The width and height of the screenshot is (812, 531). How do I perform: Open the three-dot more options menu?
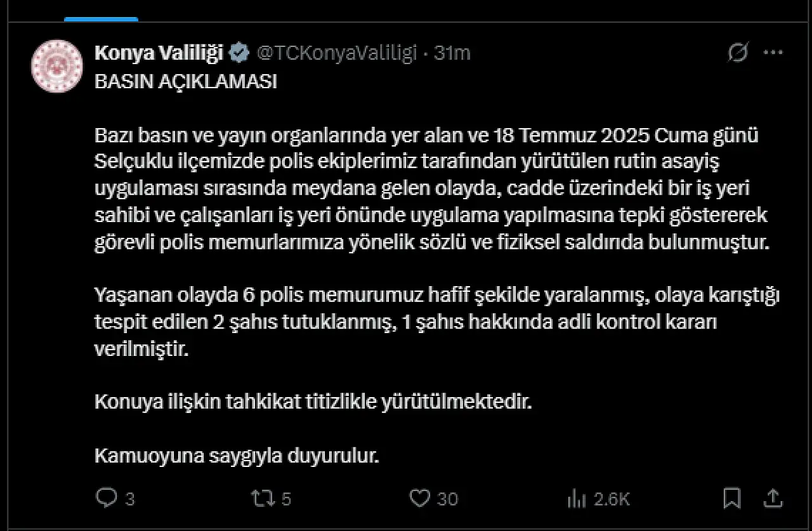pyautogui.click(x=773, y=53)
